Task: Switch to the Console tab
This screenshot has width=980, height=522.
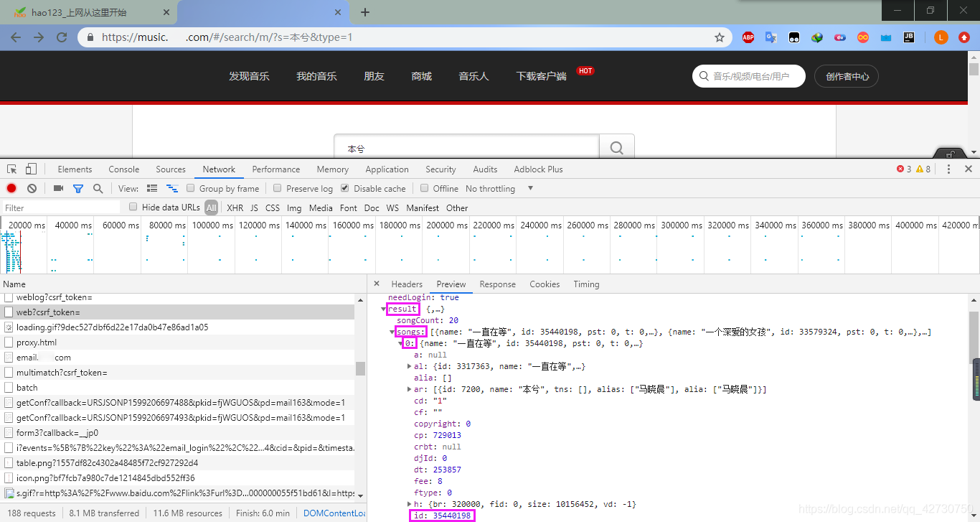Action: 124,169
